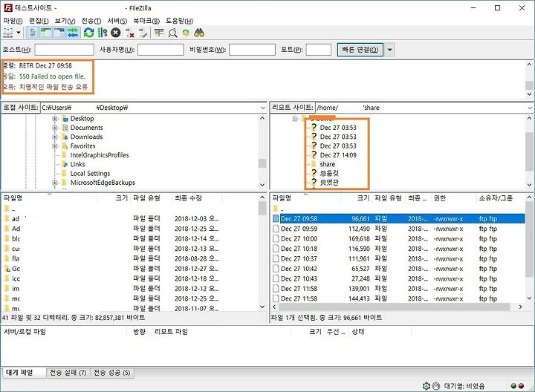This screenshot has height=392, width=535.
Task: Open the 북마크(B) menu
Action: (x=146, y=21)
